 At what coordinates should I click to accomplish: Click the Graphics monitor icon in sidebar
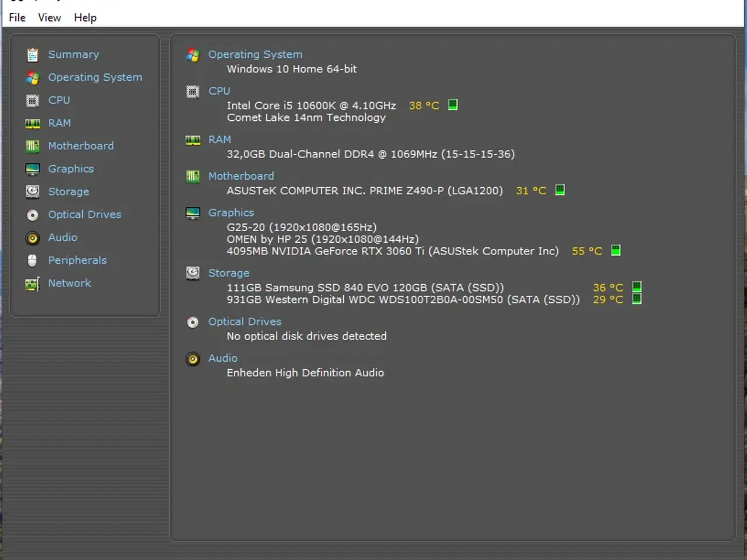pos(33,169)
